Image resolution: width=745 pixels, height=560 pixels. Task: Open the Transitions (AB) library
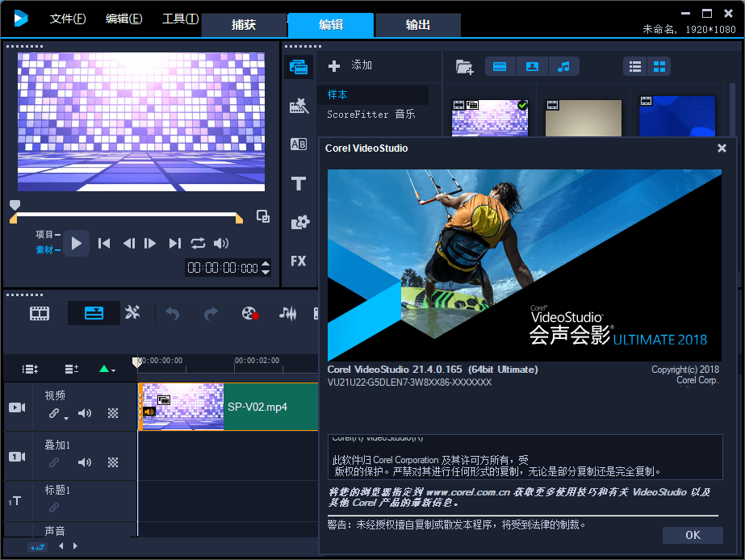coord(299,144)
